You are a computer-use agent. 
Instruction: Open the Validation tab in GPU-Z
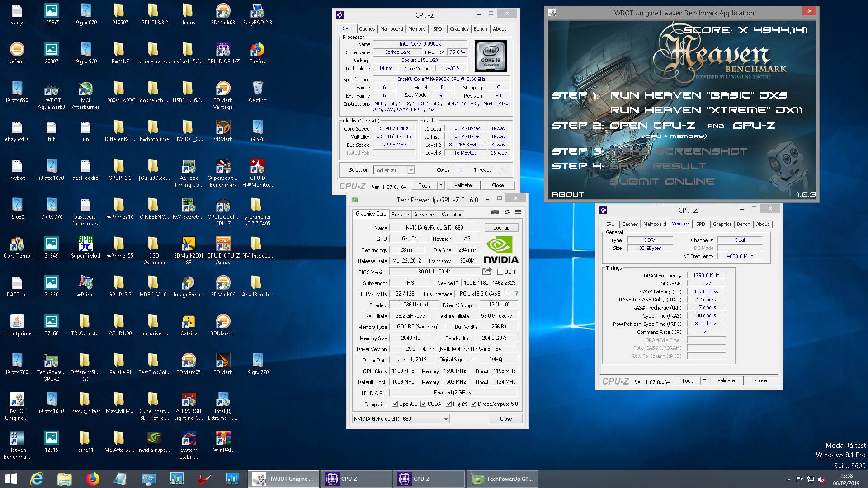[452, 215]
